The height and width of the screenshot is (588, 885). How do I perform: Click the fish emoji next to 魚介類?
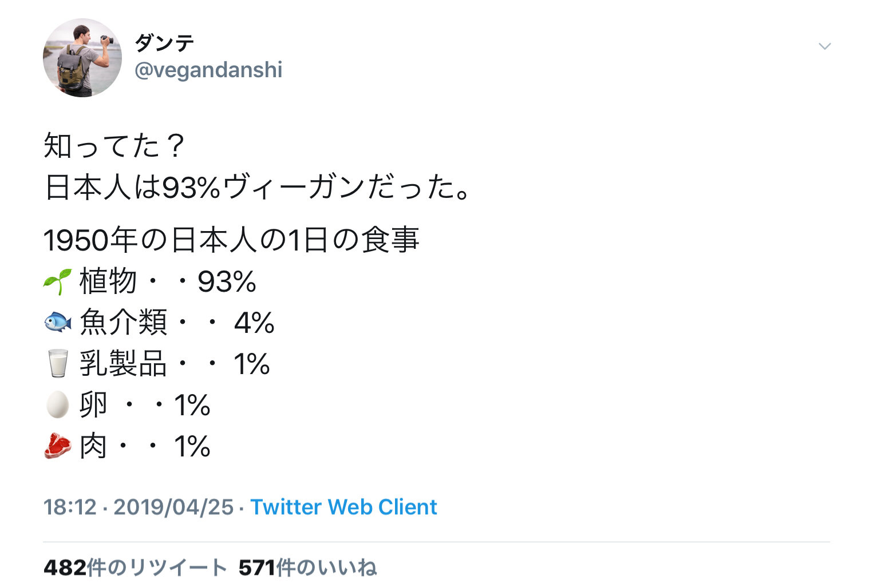pyautogui.click(x=58, y=323)
